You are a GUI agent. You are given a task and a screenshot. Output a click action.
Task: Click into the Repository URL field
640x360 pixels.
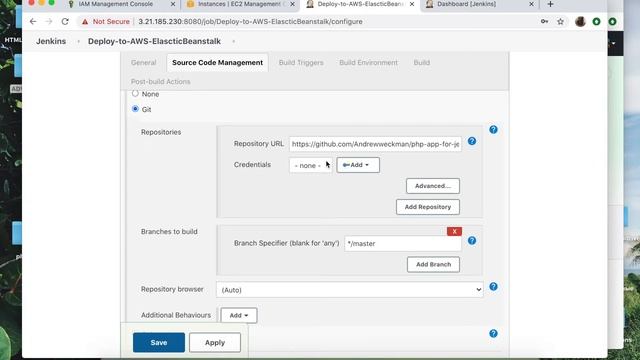coord(376,144)
